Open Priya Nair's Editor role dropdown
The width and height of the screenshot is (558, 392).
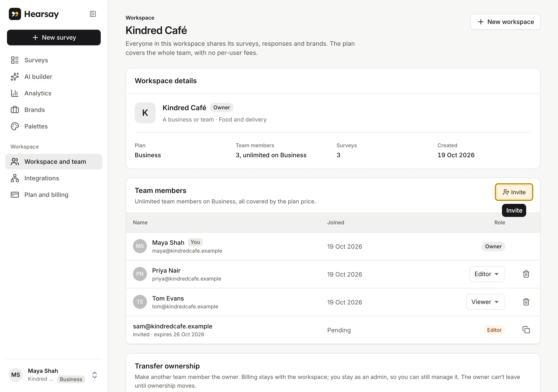click(x=487, y=274)
